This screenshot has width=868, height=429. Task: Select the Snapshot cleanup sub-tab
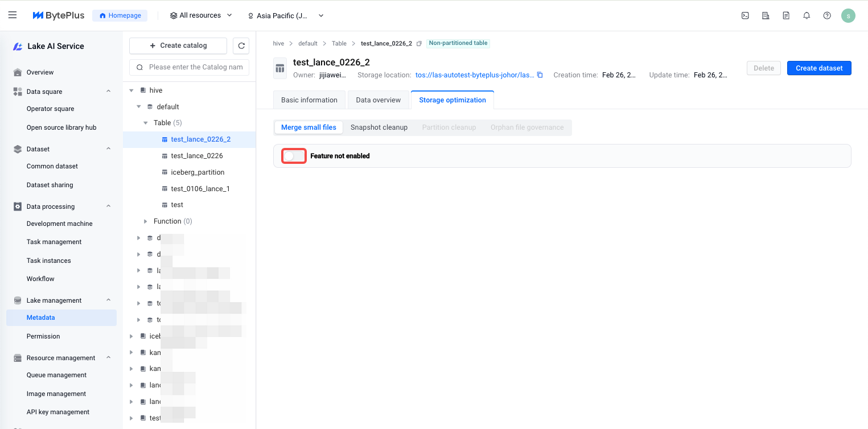coord(379,127)
